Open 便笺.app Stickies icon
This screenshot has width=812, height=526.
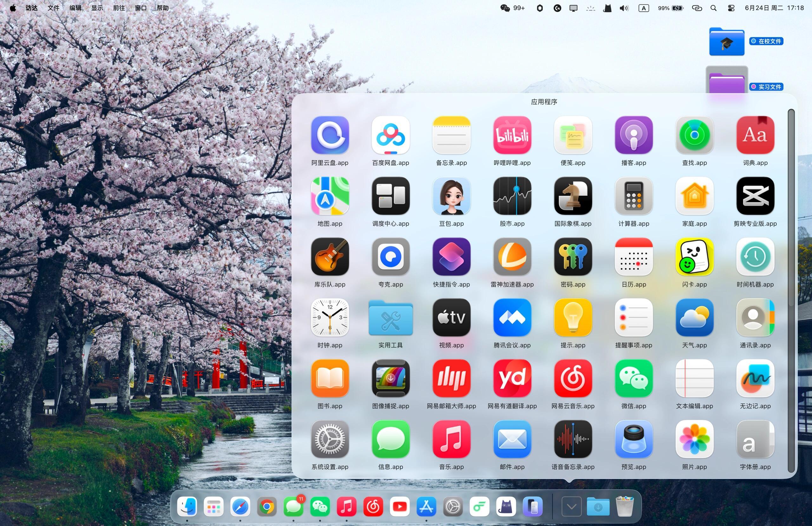573,135
